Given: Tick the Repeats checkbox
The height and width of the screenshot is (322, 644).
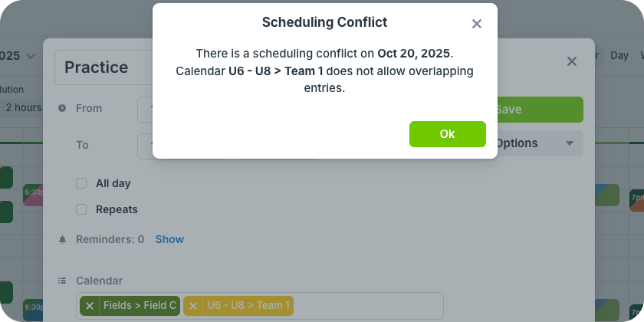Looking at the screenshot, I should (81, 209).
